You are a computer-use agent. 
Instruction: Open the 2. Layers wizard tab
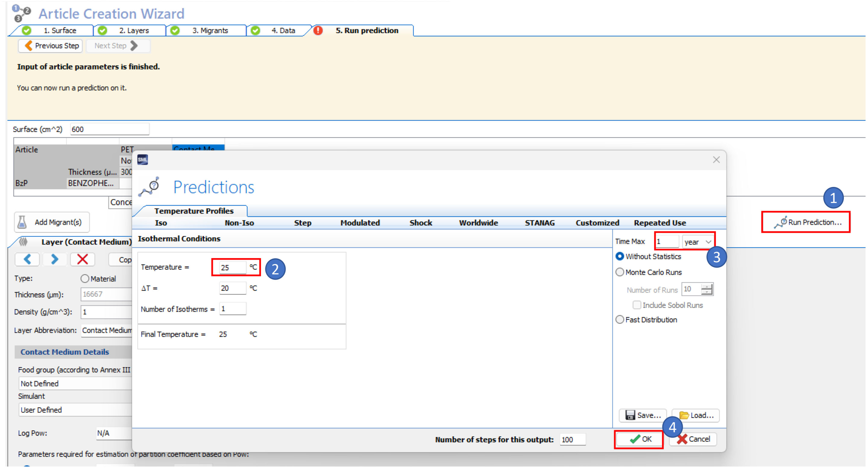pos(134,30)
